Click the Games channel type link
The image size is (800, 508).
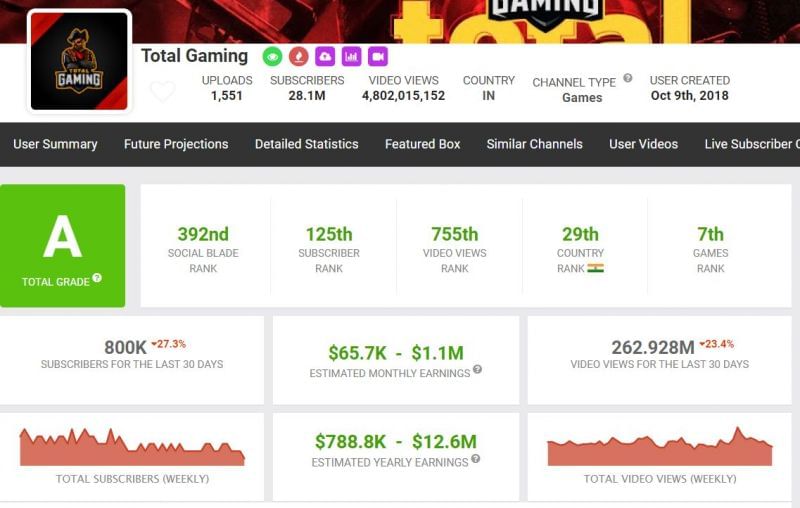tap(582, 98)
